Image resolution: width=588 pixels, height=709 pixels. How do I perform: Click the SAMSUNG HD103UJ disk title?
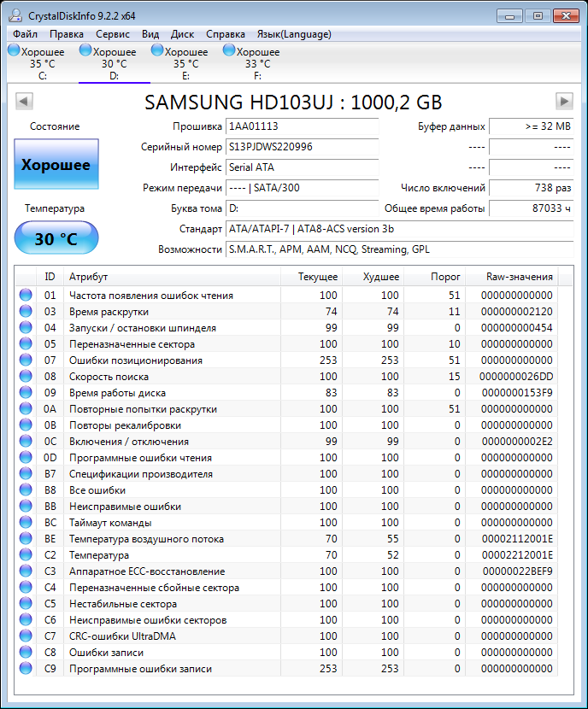(x=293, y=103)
